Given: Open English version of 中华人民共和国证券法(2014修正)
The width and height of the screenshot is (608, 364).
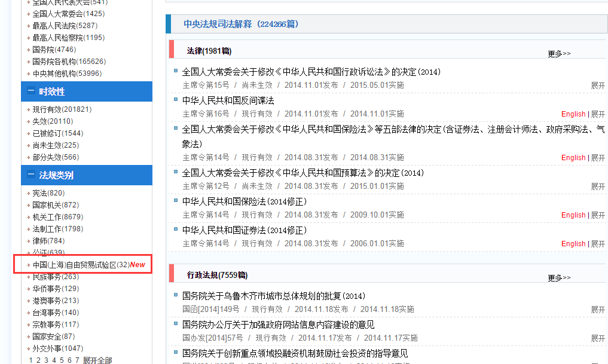Looking at the screenshot, I should point(573,244).
